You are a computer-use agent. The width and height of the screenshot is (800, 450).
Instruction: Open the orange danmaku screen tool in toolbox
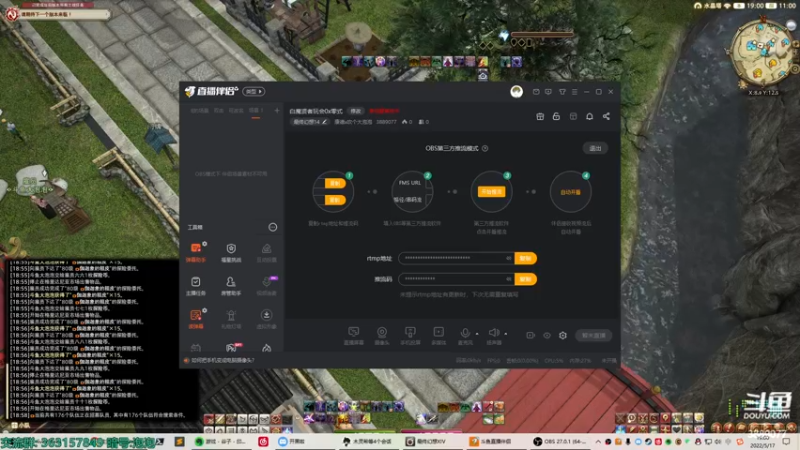click(x=196, y=319)
